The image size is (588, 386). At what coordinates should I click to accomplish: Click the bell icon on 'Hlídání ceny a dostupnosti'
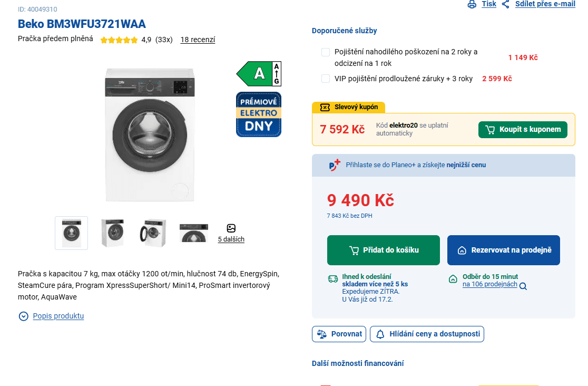click(380, 334)
